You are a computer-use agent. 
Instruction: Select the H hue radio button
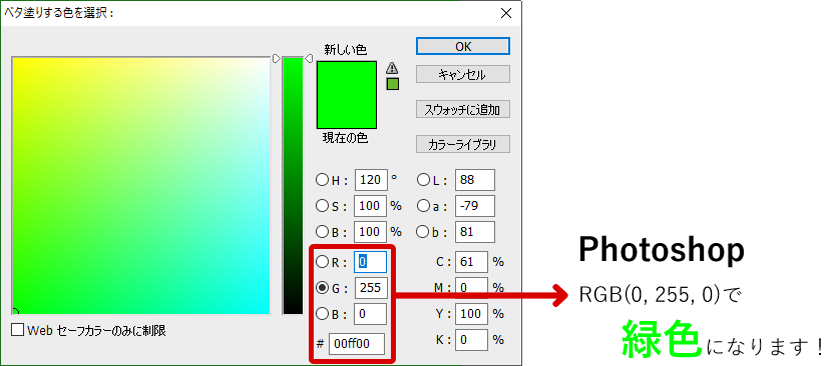click(x=321, y=180)
